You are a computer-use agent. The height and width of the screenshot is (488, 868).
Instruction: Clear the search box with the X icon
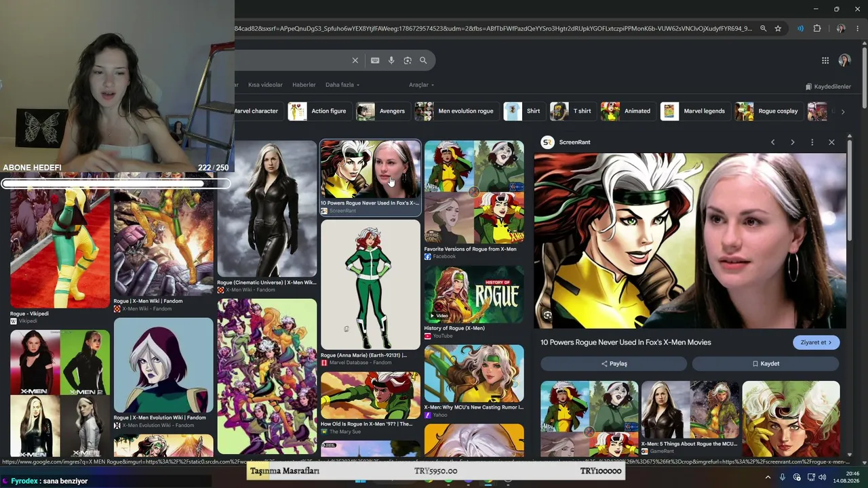click(x=355, y=60)
